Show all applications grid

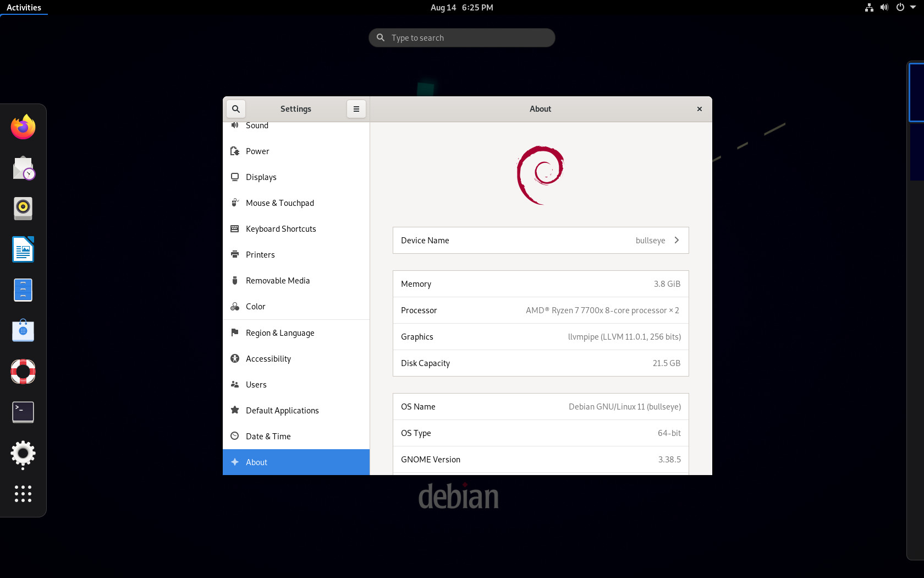pos(23,494)
